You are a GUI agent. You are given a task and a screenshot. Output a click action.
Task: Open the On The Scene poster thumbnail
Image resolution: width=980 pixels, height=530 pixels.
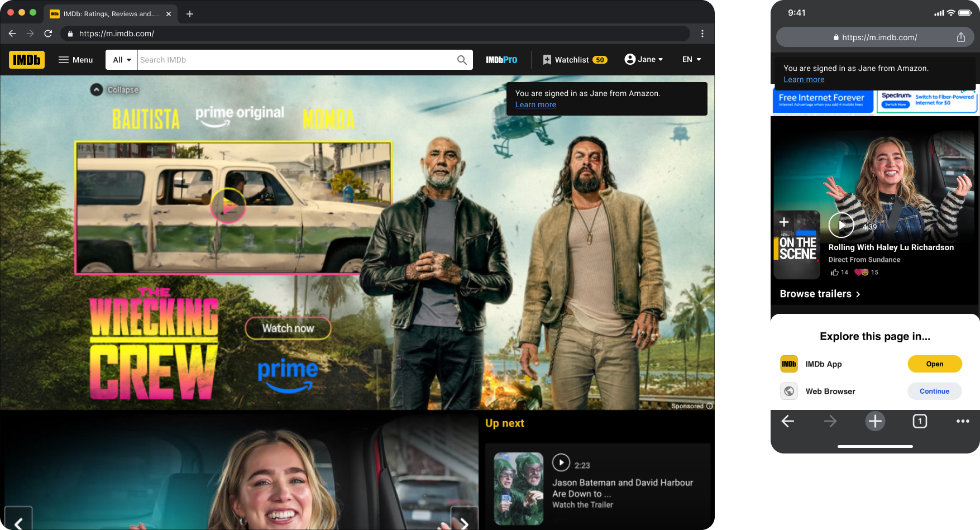click(797, 245)
